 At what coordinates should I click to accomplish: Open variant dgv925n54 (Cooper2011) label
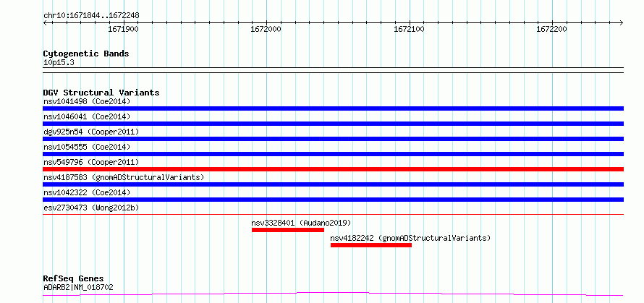(91, 132)
